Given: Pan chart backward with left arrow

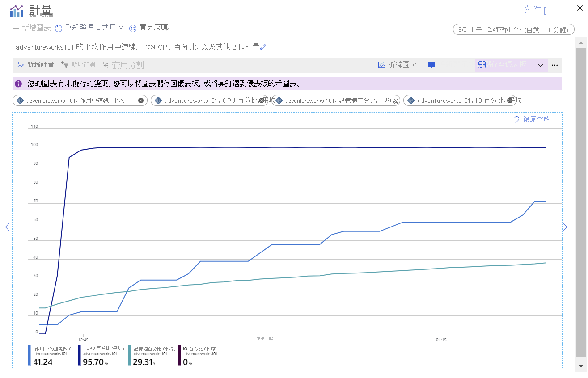Looking at the screenshot, I should pyautogui.click(x=7, y=227).
